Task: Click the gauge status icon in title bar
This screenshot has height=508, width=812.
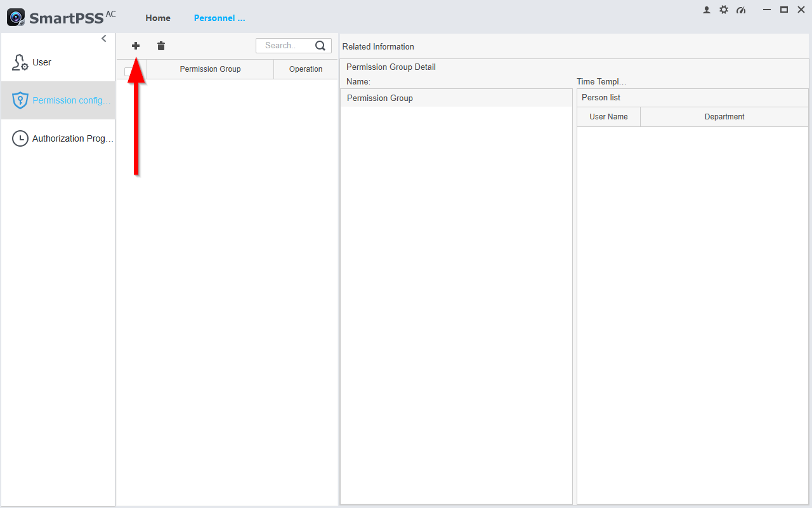Action: click(741, 10)
